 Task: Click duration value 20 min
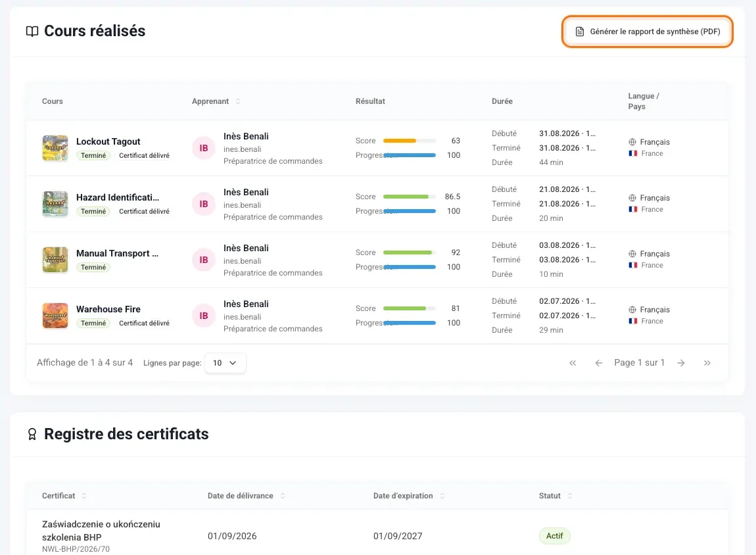coord(551,218)
